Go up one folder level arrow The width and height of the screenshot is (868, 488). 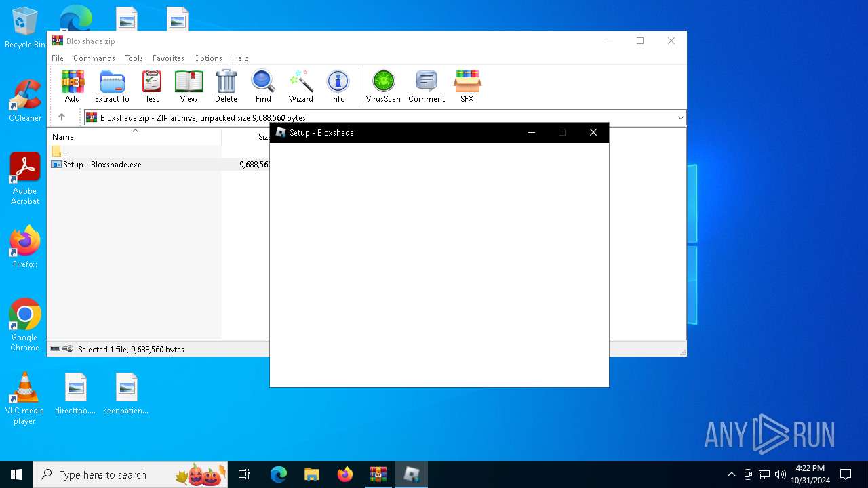click(x=62, y=117)
